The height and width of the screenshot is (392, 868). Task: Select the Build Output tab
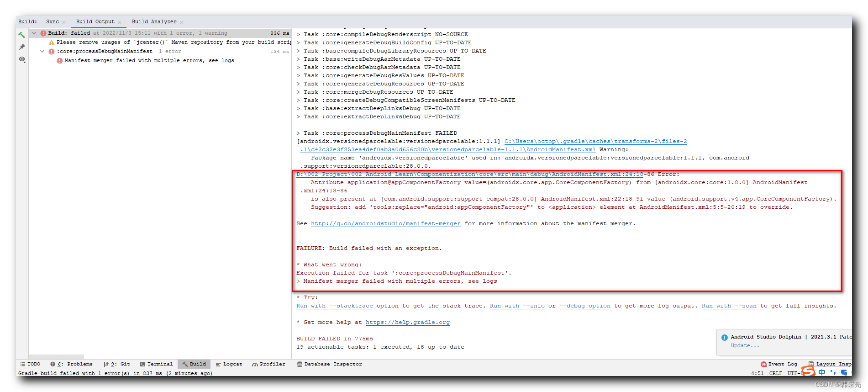coord(95,21)
